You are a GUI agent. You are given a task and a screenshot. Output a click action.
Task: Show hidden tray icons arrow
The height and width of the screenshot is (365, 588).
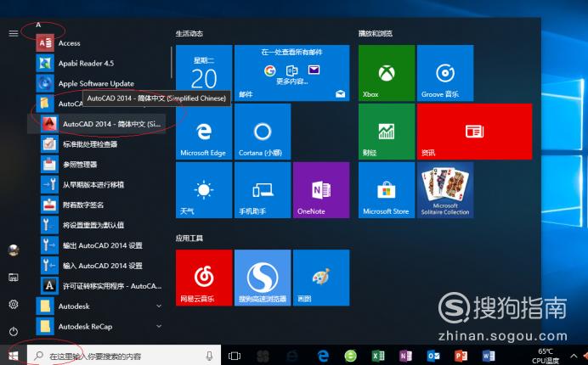(574, 356)
